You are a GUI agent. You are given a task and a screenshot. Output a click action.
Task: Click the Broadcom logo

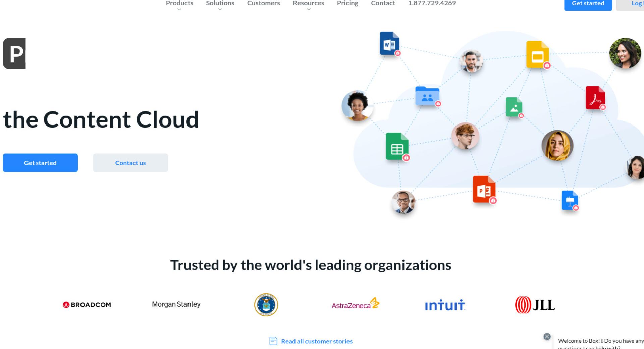[87, 305]
